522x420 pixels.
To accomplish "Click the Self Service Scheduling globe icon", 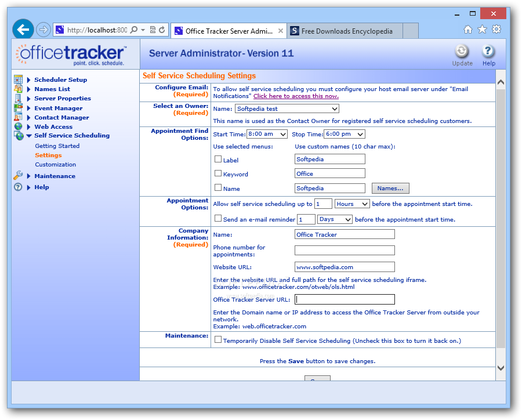I will pyautogui.click(x=19, y=136).
